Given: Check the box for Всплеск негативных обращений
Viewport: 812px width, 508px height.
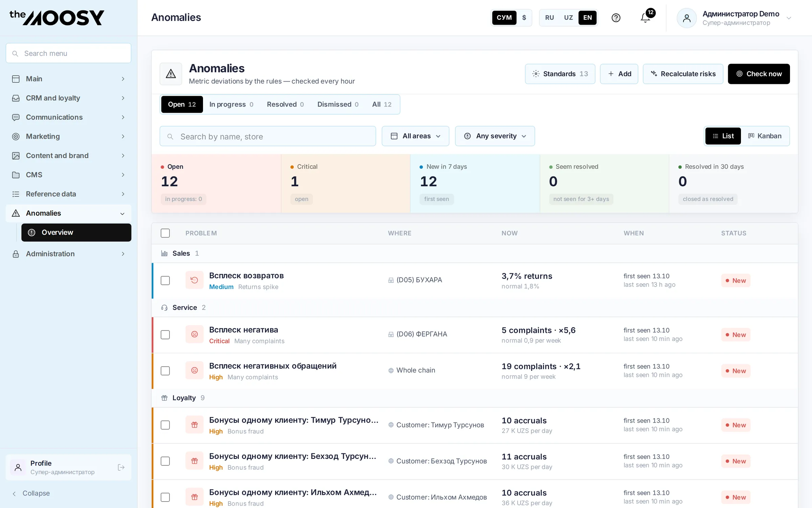Looking at the screenshot, I should [x=165, y=371].
